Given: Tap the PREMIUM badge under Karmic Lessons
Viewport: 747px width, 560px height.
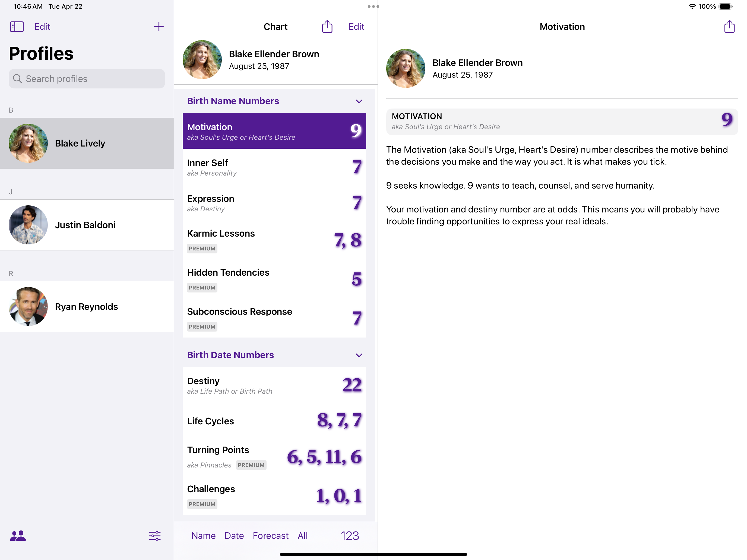Looking at the screenshot, I should coord(202,249).
